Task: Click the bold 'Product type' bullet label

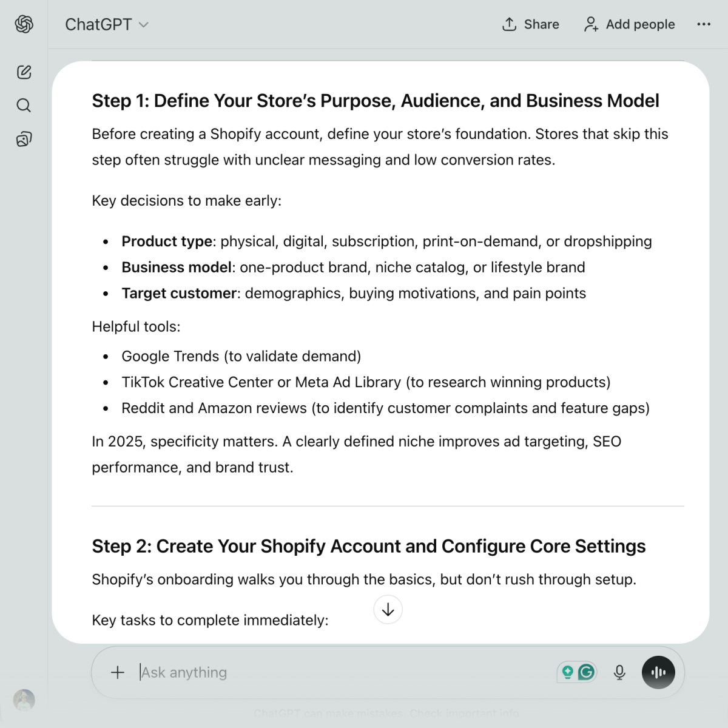Action: click(x=167, y=241)
